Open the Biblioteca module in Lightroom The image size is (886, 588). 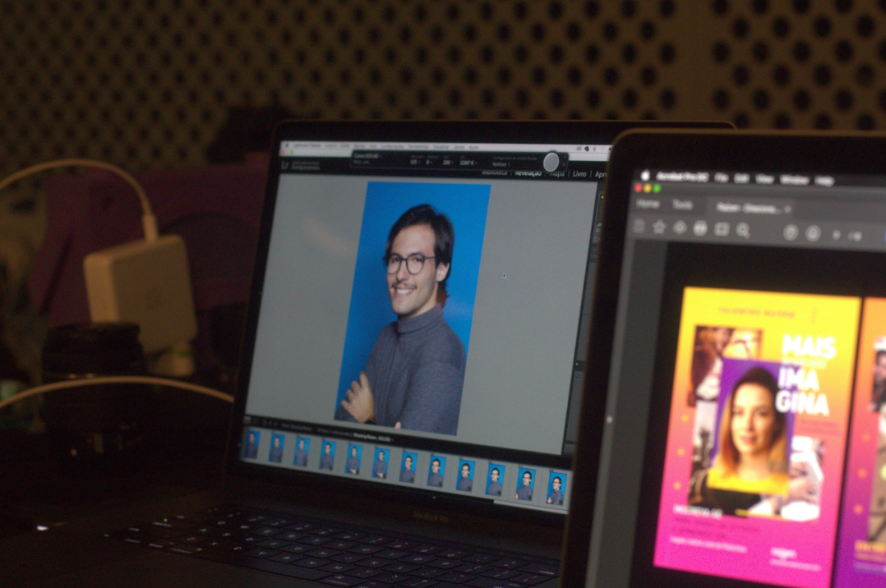coord(495,172)
